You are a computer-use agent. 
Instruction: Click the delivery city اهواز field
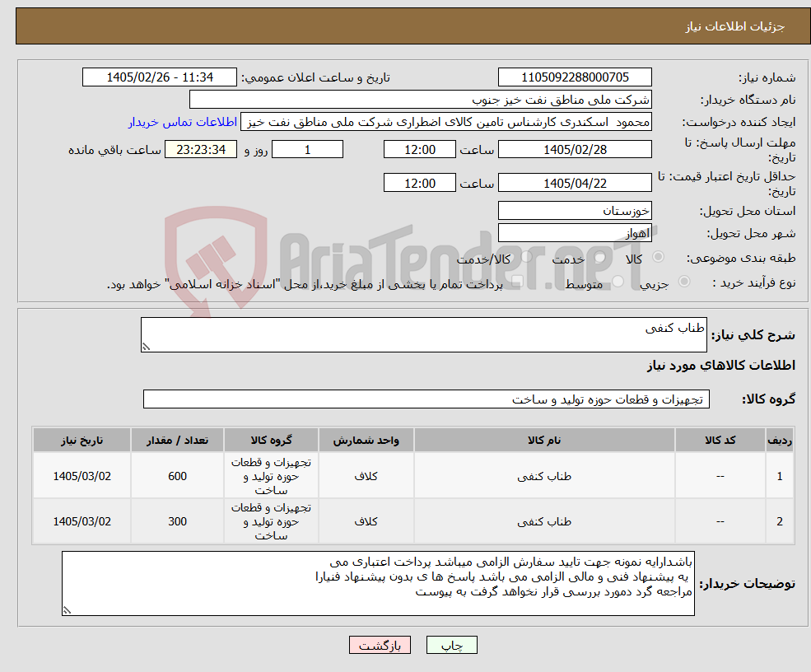(x=575, y=233)
